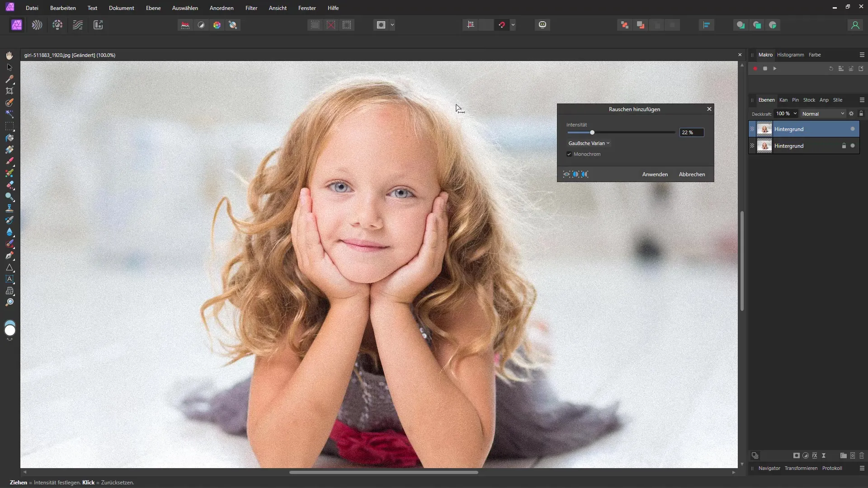This screenshot has width=868, height=488.
Task: Click Abbrechen to cancel noise filter
Action: [x=692, y=174]
